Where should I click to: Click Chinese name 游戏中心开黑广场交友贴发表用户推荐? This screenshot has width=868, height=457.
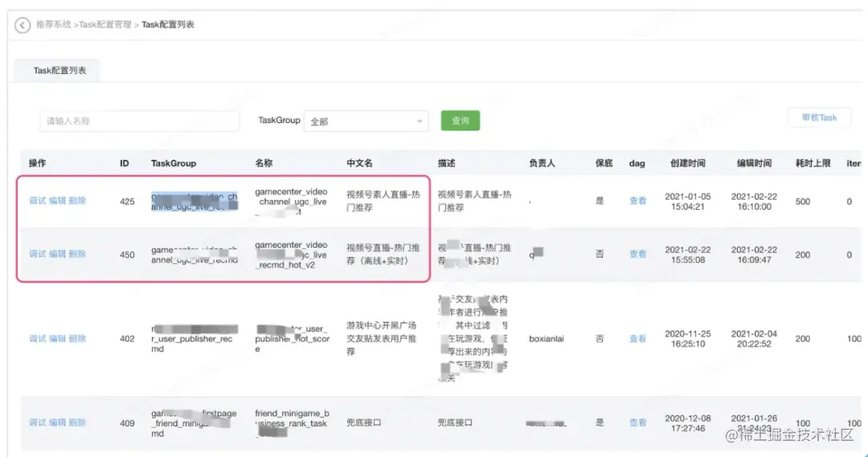(382, 339)
